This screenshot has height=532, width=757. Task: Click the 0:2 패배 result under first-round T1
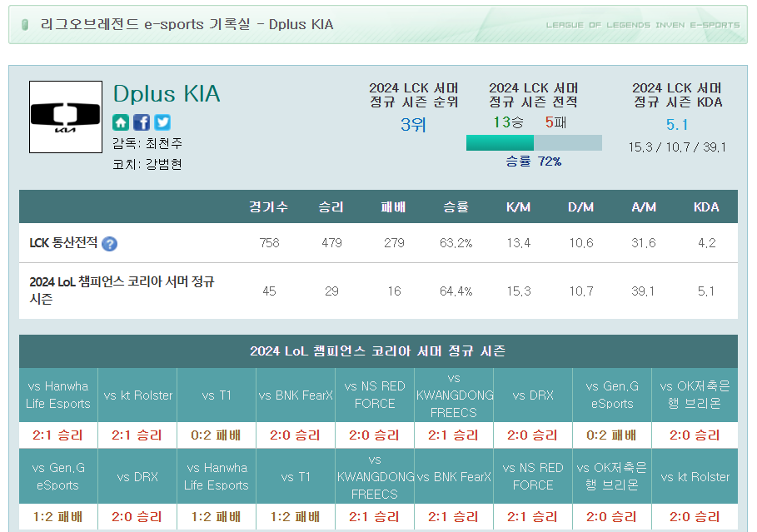tap(216, 435)
